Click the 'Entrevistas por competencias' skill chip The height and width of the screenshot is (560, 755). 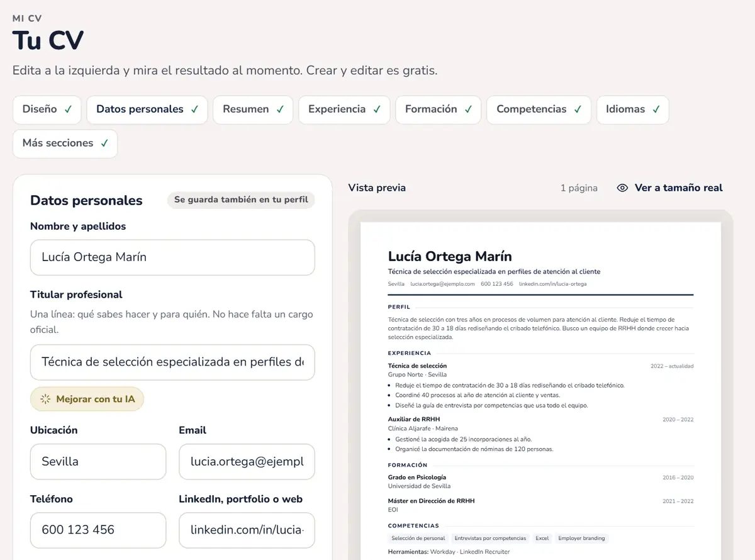tap(490, 538)
